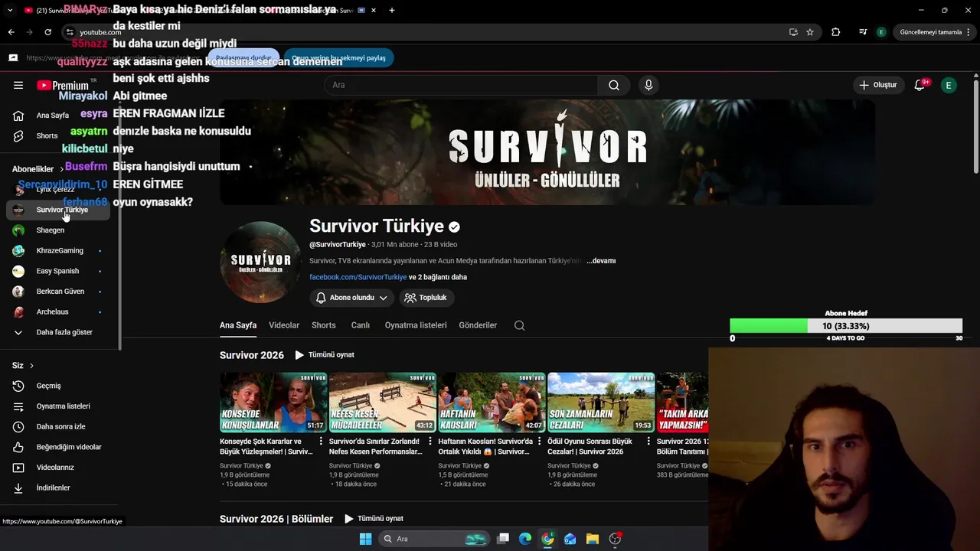Open new browser tab with plus
This screenshot has height=551, width=980.
pos(391,10)
